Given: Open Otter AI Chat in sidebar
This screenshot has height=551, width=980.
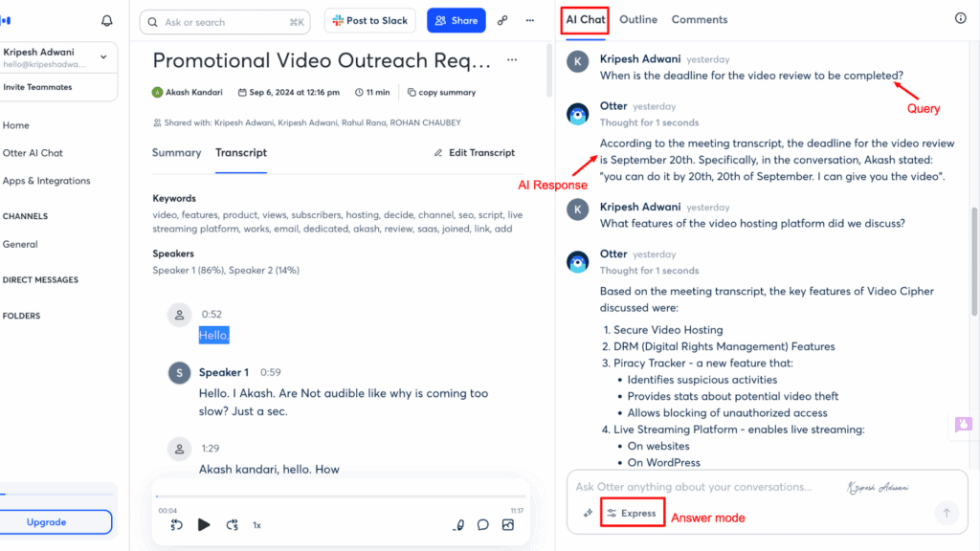Looking at the screenshot, I should click(33, 153).
